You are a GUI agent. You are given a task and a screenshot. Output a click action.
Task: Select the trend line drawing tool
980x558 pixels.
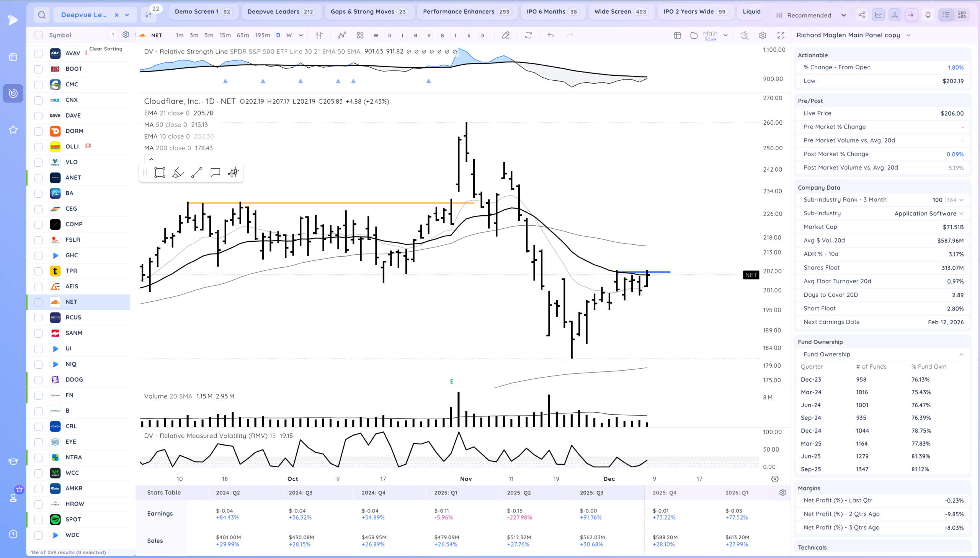[x=196, y=172]
